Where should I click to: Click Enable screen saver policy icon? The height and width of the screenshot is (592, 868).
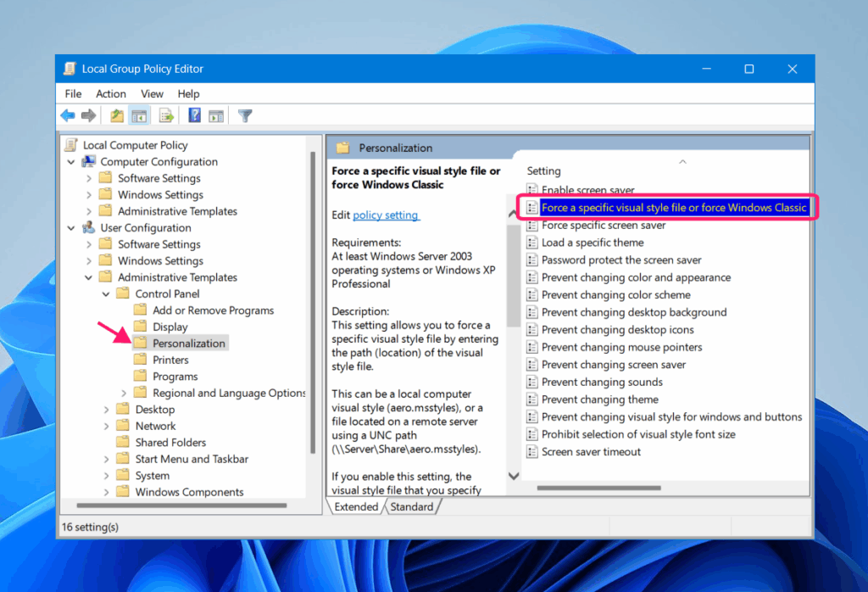532,189
